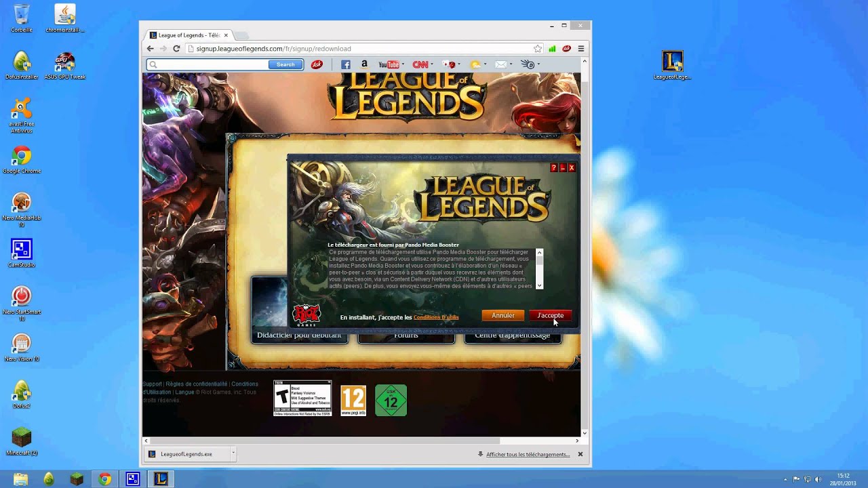Click the Ask logo in the search toolbar
868x488 pixels.
(317, 64)
